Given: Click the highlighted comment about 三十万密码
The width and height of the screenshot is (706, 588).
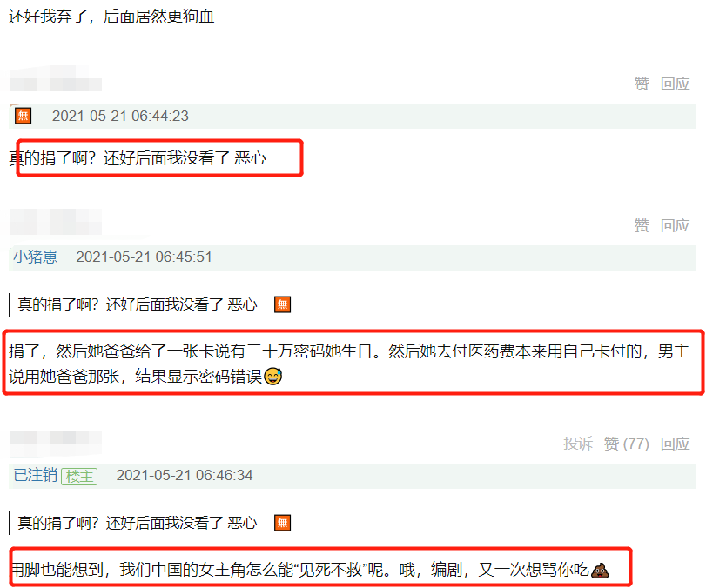Looking at the screenshot, I should [x=349, y=363].
